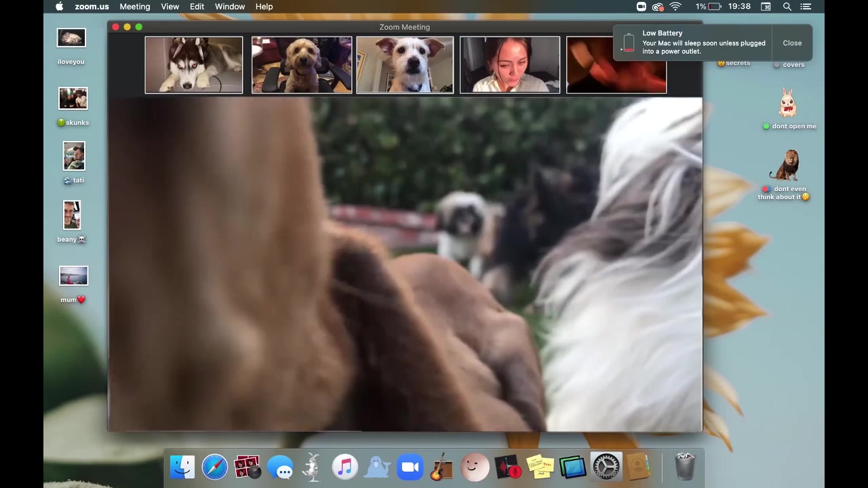Select the golden doodle participant thumbnail

(x=302, y=65)
